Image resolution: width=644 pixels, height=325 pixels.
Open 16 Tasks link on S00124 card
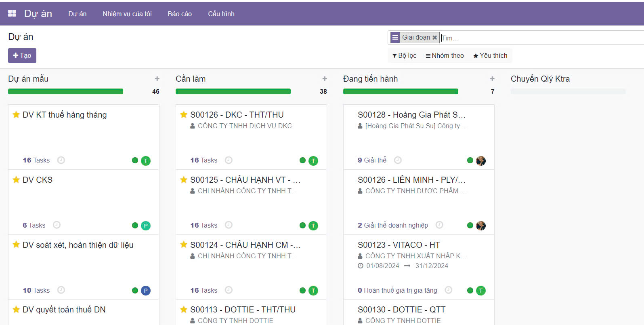pyautogui.click(x=203, y=290)
